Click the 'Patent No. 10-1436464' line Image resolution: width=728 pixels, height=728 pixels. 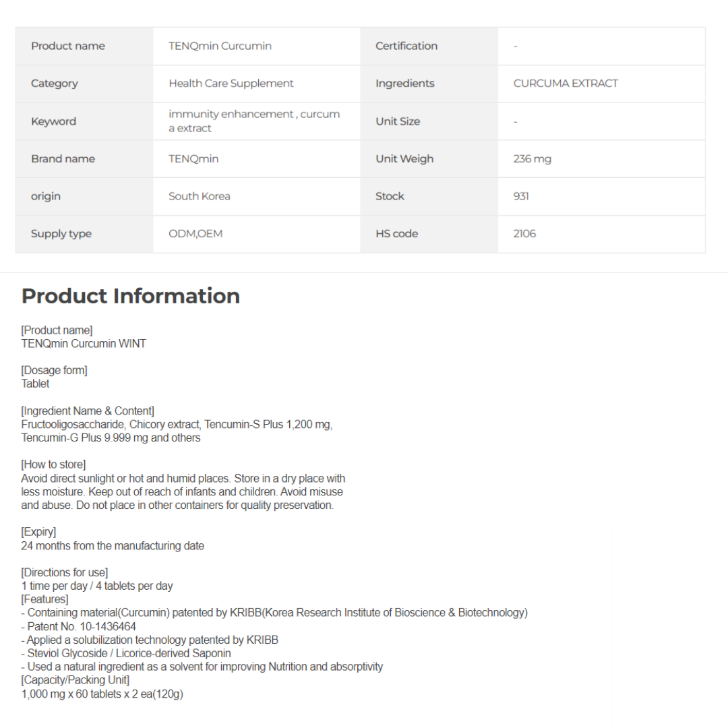pos(78,626)
